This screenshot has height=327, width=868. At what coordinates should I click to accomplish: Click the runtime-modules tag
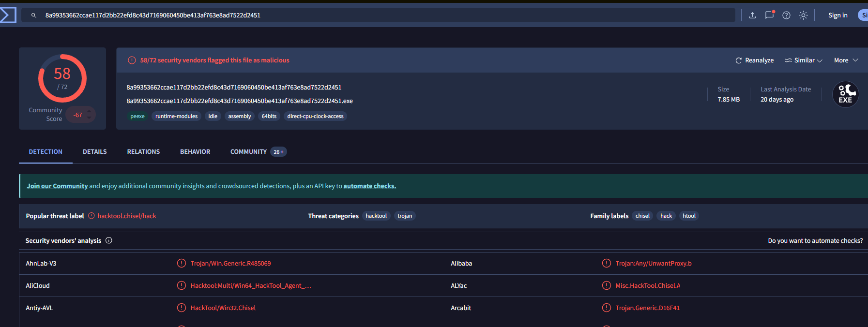pyautogui.click(x=176, y=116)
